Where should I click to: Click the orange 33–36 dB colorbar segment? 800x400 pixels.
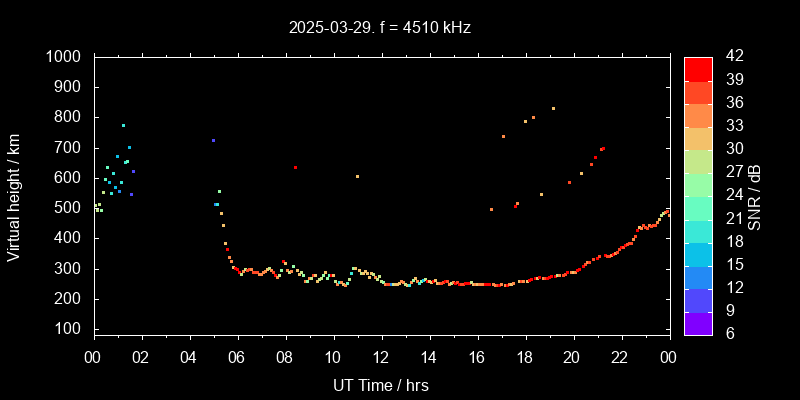coord(698,114)
